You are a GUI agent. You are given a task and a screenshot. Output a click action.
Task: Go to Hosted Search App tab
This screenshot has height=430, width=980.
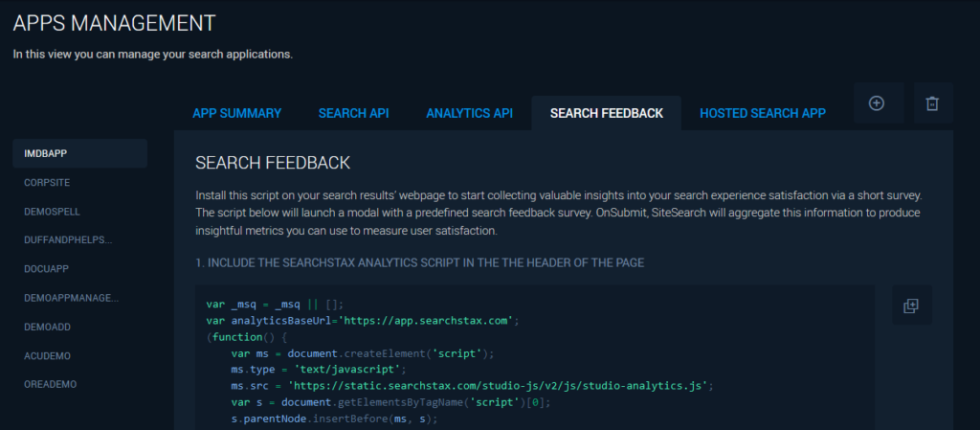(763, 113)
